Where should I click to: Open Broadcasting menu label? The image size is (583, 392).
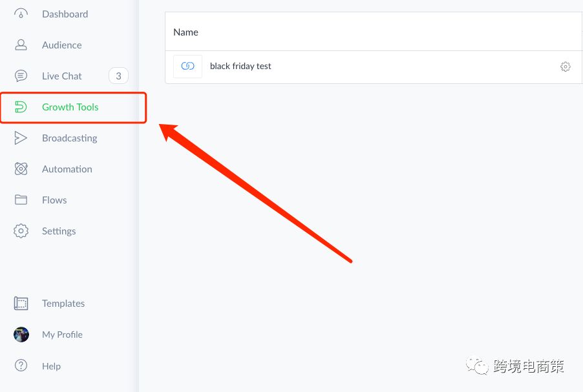(x=70, y=138)
